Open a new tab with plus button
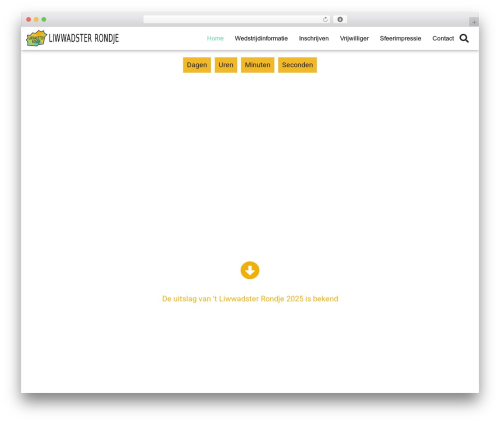 [474, 22]
